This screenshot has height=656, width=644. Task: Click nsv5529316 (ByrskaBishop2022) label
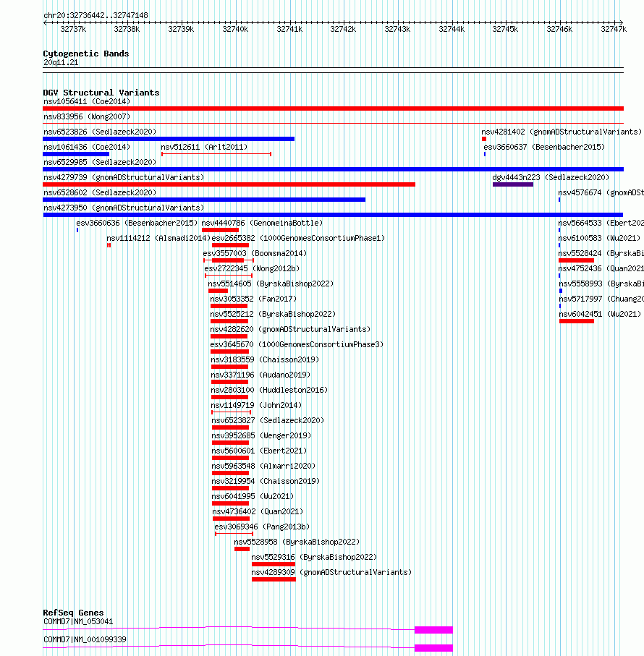tap(314, 557)
